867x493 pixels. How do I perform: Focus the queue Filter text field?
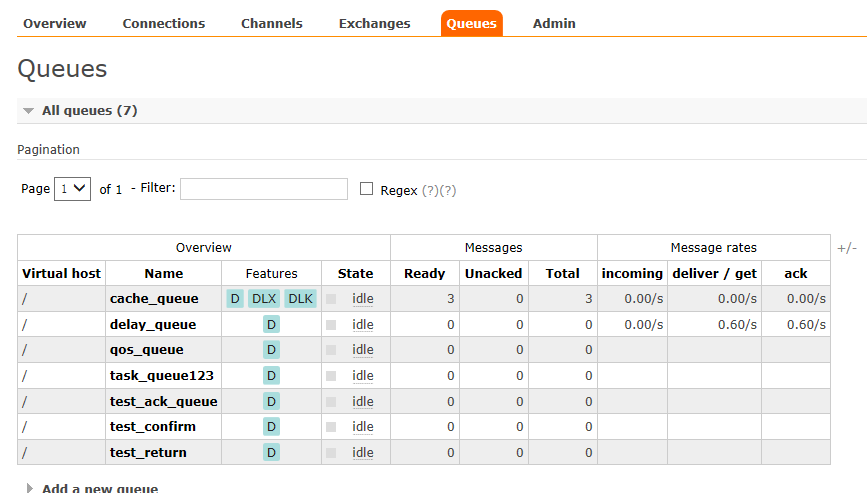(264, 189)
